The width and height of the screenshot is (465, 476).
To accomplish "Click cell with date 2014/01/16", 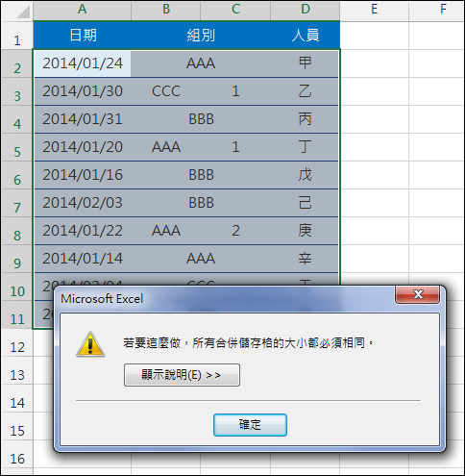I will pyautogui.click(x=83, y=175).
